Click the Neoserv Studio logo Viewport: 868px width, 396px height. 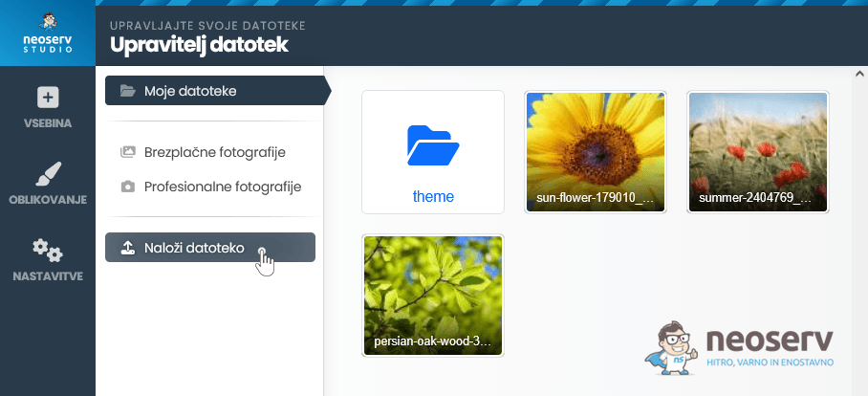pos(47,33)
